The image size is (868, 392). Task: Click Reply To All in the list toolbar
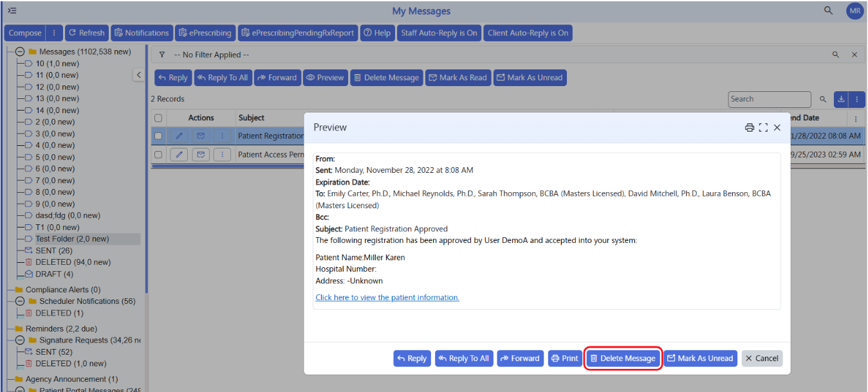(x=223, y=78)
